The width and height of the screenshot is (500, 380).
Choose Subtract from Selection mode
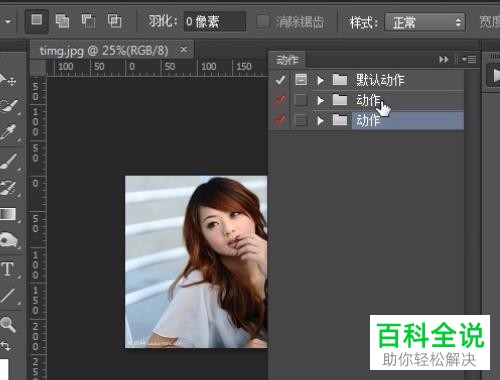pos(88,21)
